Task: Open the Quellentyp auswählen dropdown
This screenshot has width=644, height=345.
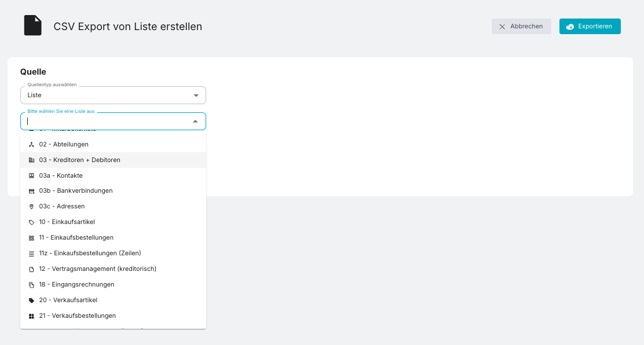Action: (x=113, y=95)
